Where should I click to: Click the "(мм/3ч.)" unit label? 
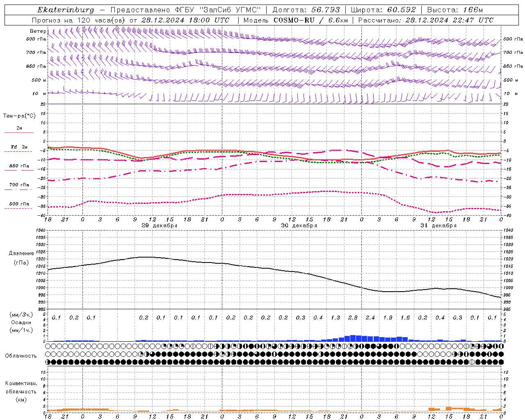click(x=21, y=315)
